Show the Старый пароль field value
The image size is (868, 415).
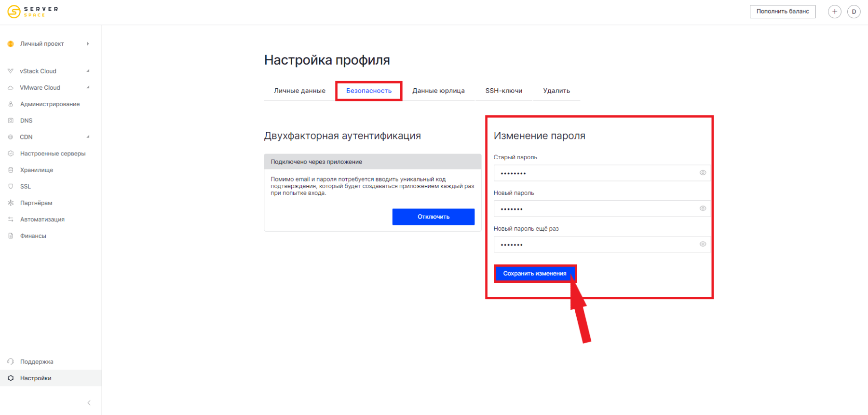[703, 173]
